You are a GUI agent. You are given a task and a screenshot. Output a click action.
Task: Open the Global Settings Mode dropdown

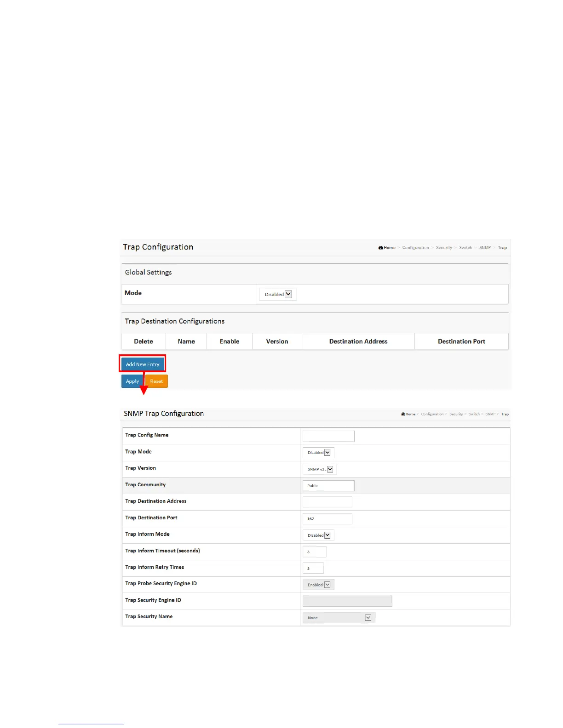[x=278, y=294]
